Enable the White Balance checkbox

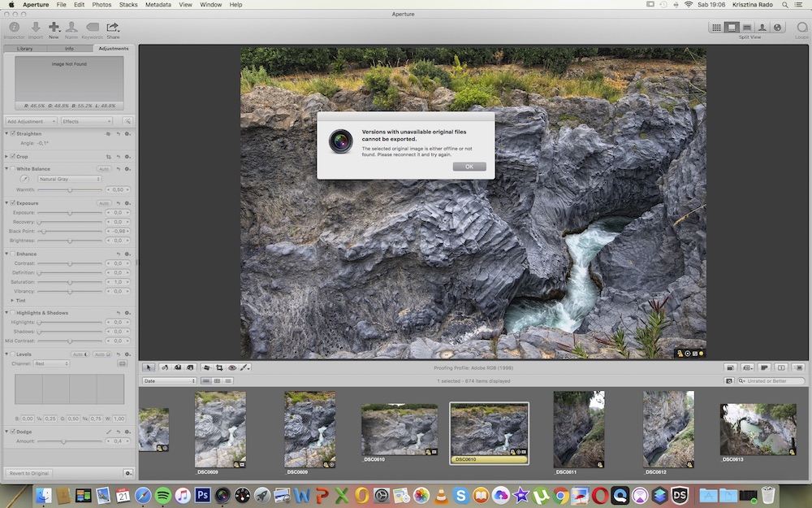pyautogui.click(x=13, y=169)
